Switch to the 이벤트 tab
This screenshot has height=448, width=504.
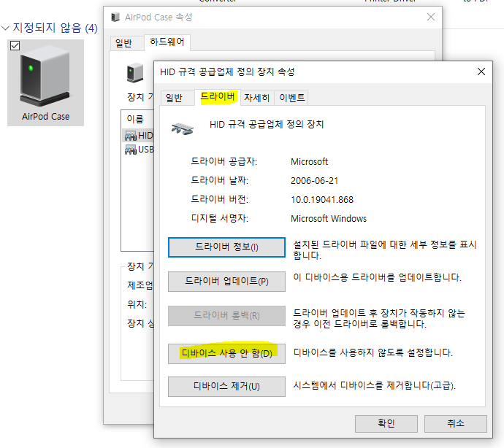(292, 97)
